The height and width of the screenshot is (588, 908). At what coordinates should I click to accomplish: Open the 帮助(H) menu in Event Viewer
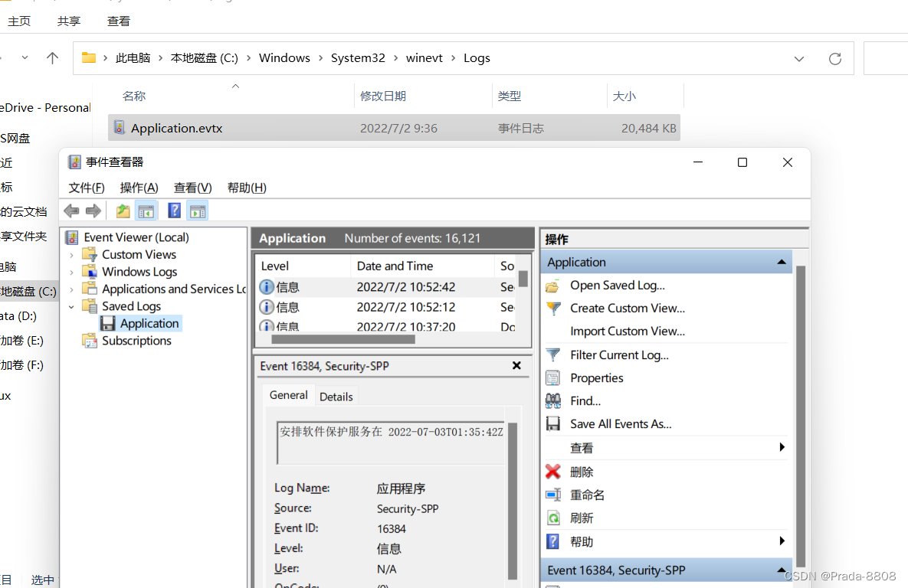247,188
